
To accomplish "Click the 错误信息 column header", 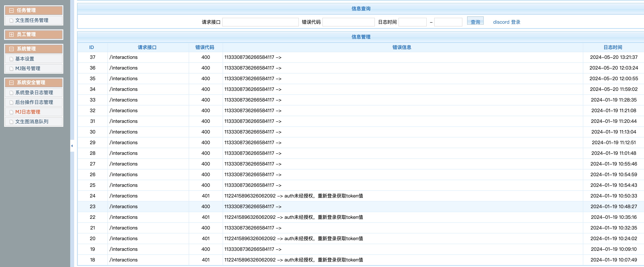I will (402, 47).
